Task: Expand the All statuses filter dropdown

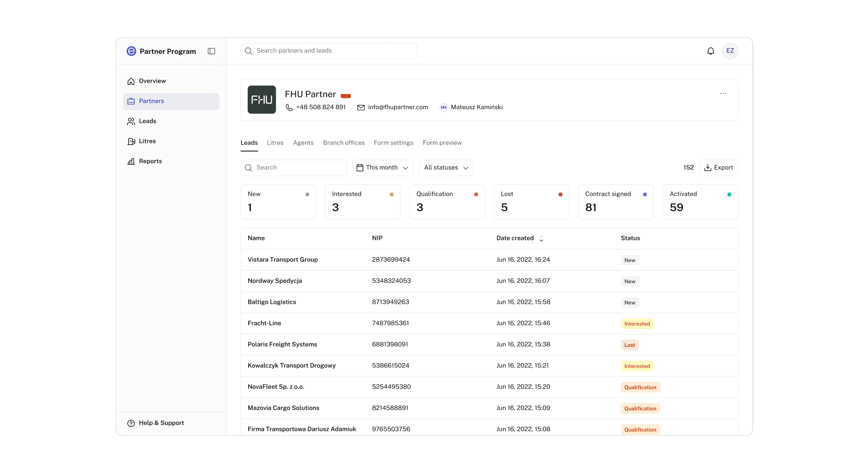Action: tap(446, 168)
